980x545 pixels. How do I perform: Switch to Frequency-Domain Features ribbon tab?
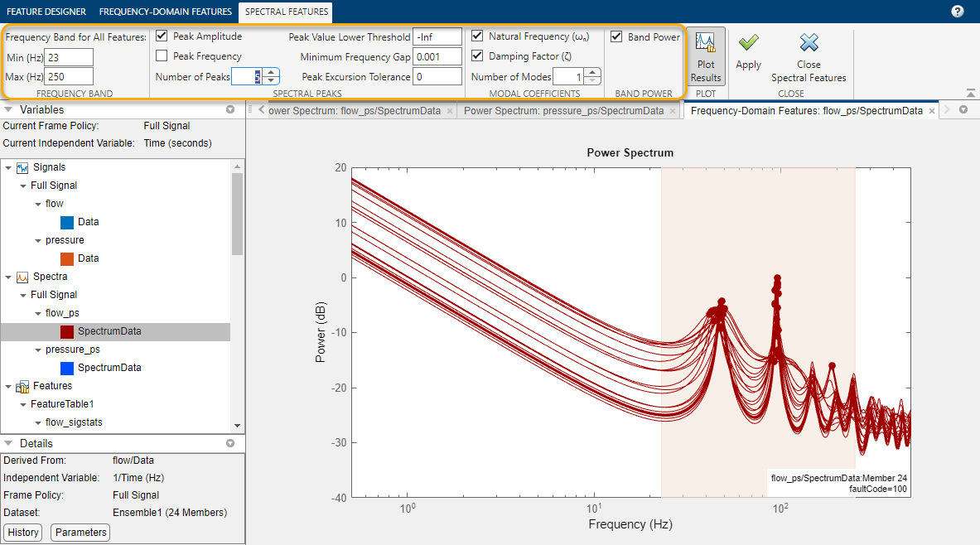click(x=165, y=12)
